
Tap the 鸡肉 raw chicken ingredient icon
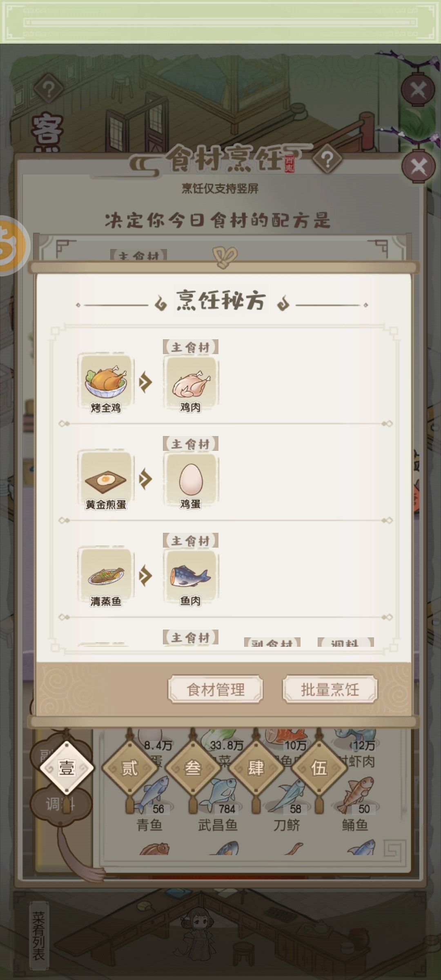(190, 383)
